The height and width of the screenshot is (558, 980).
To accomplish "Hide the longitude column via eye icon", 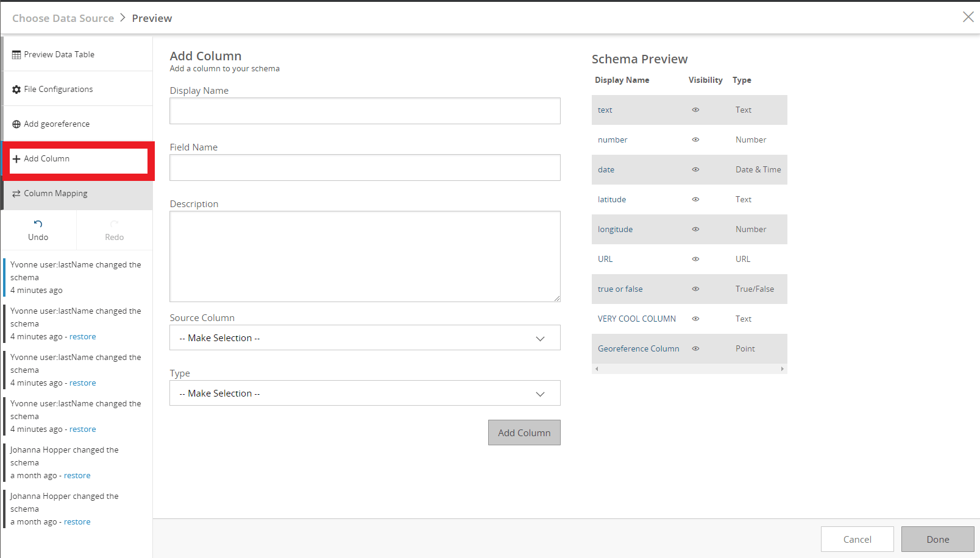I will point(695,230).
